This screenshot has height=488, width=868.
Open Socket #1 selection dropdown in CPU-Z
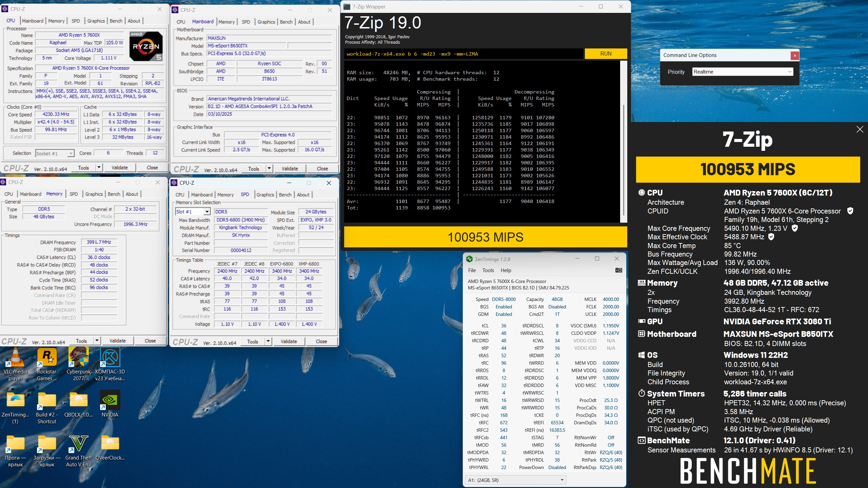(x=55, y=154)
